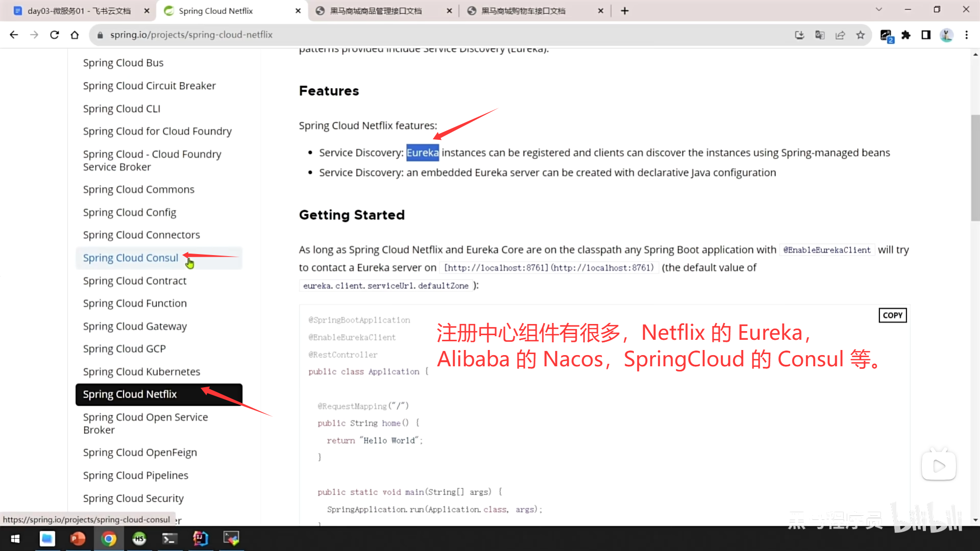Open the Spring Cloud Gateway link
This screenshot has width=980, height=551.
[135, 326]
